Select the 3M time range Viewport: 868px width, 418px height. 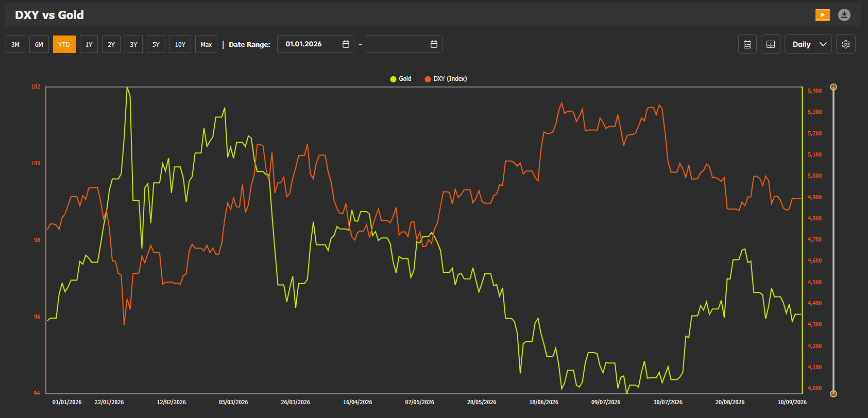click(15, 44)
